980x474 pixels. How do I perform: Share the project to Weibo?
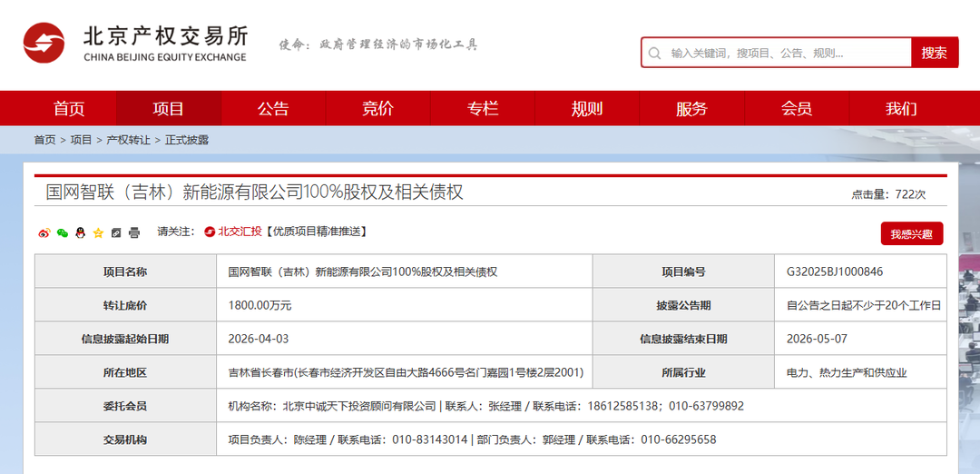pos(44,232)
